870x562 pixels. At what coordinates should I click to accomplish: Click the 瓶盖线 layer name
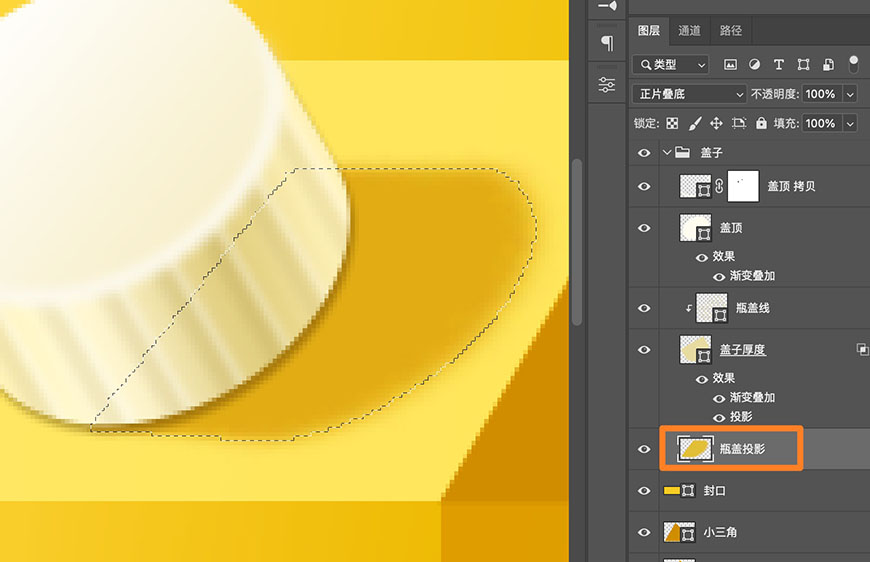click(x=752, y=308)
